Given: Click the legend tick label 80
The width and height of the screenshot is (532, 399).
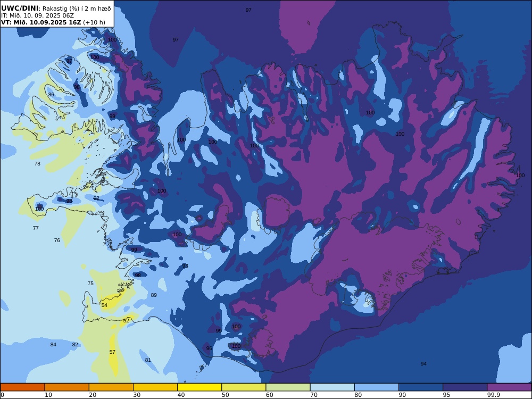Looking at the screenshot, I should pos(358,395).
